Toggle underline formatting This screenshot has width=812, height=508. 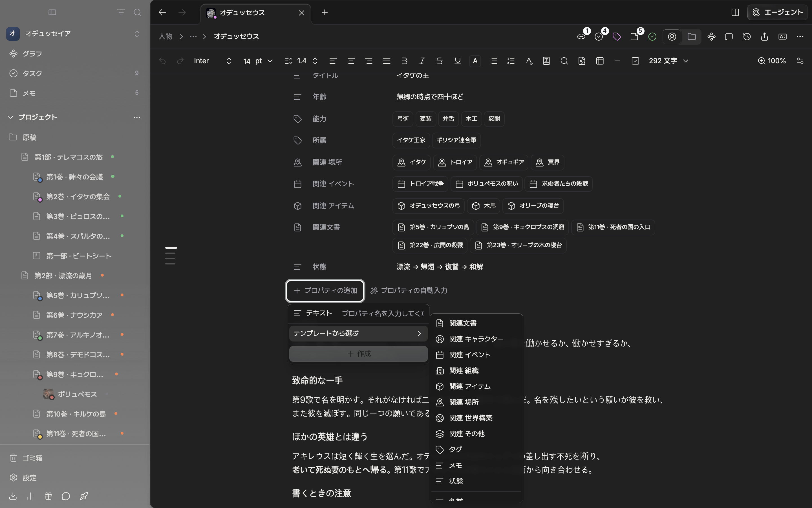[x=458, y=61]
